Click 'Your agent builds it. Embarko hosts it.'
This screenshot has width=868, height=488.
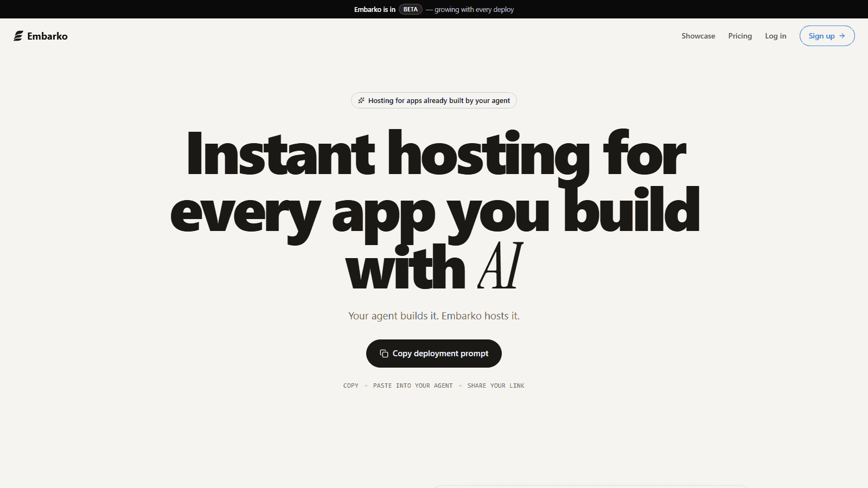point(434,316)
